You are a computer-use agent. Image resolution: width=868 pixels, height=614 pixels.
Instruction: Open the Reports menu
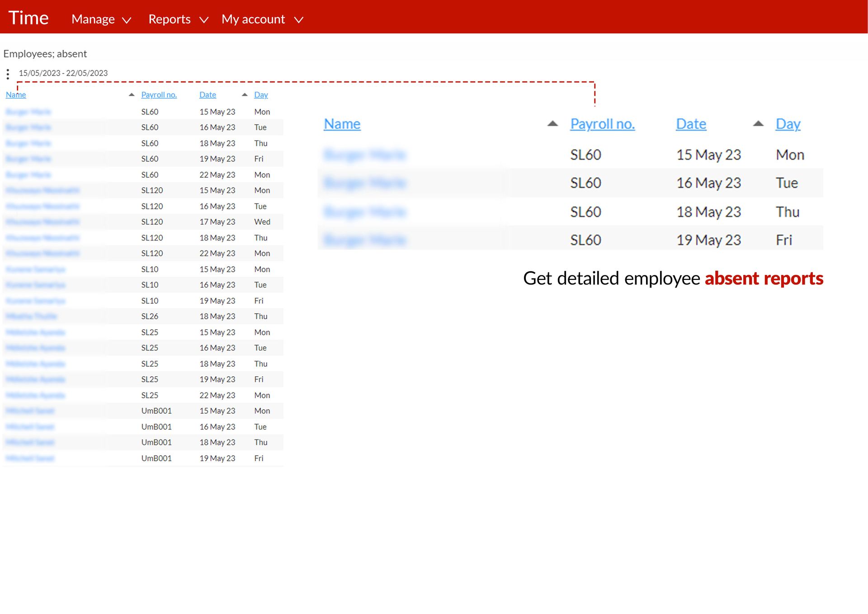tap(170, 19)
